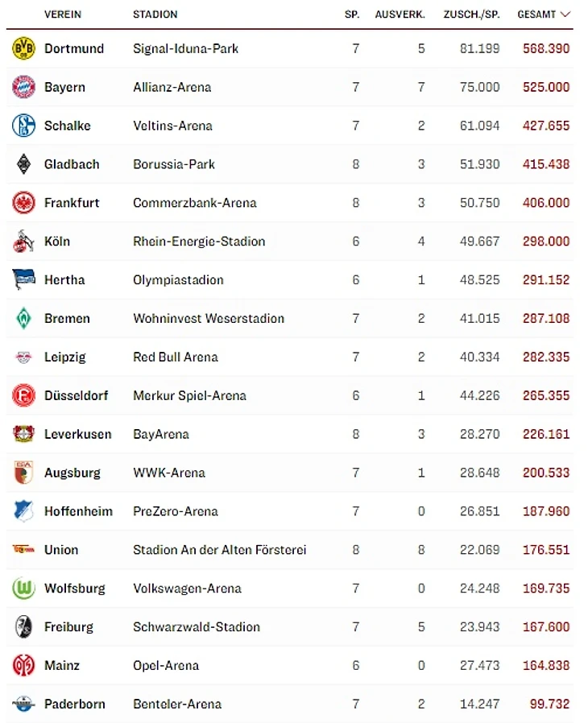588x723 pixels.
Task: Click the Bayern München club crest
Action: pos(23,87)
